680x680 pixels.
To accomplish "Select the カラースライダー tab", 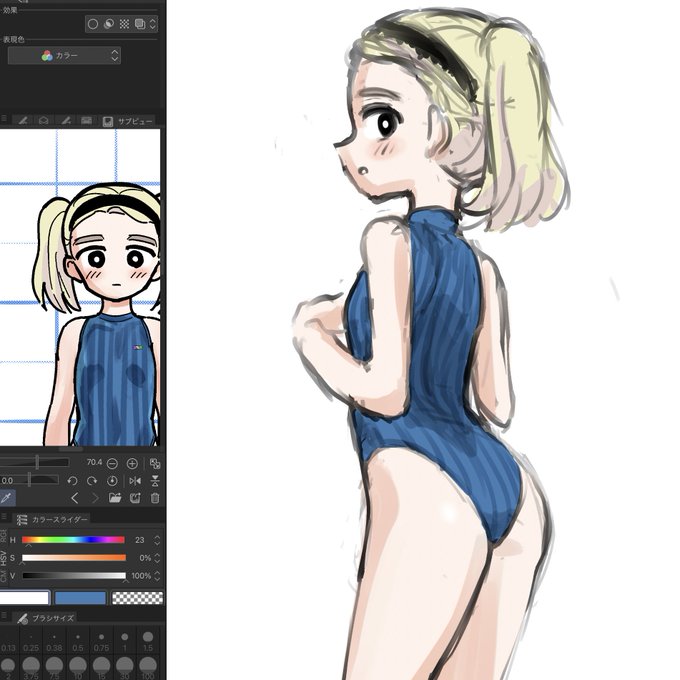I will click(x=52, y=520).
